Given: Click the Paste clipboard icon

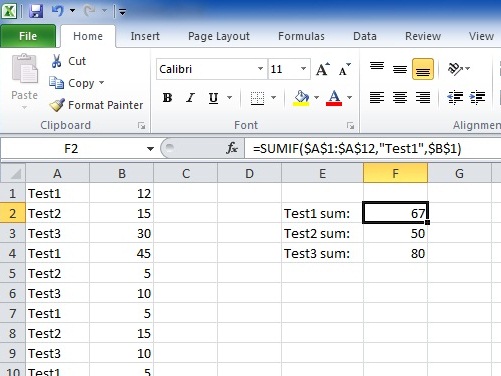Looking at the screenshot, I should 25,69.
